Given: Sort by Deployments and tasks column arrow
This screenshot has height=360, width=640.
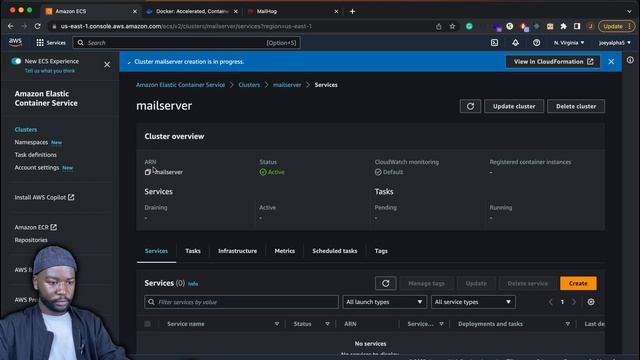Looking at the screenshot, I should pos(567,324).
